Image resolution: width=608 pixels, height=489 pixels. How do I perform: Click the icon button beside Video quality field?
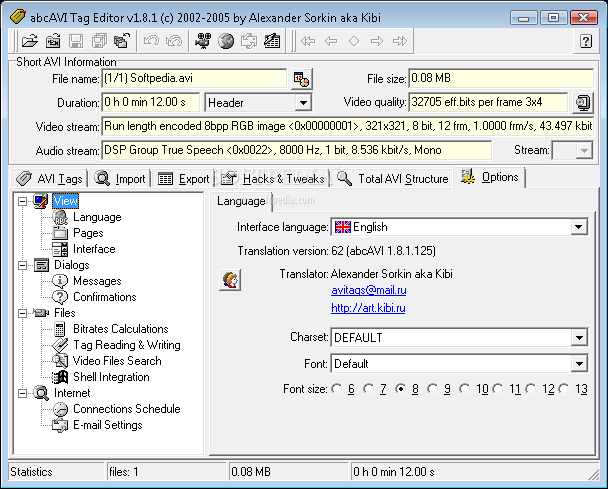coord(582,103)
